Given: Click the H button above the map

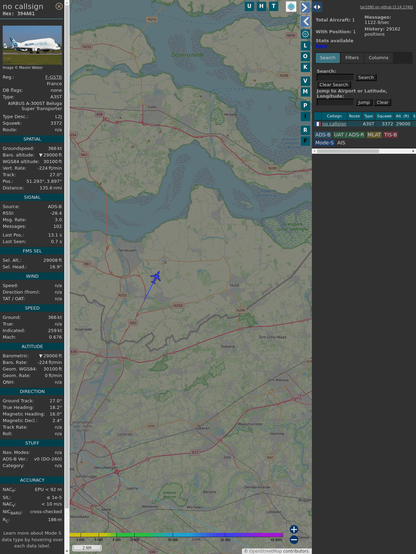Looking at the screenshot, I should [x=261, y=6].
